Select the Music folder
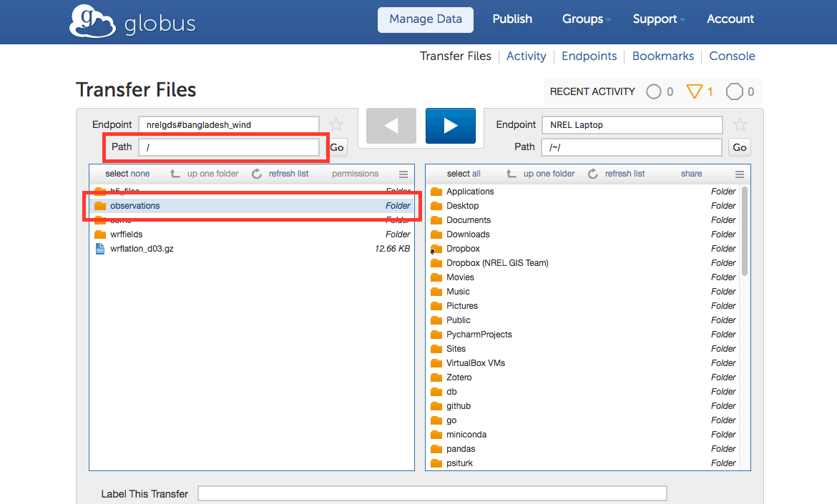 pos(458,291)
